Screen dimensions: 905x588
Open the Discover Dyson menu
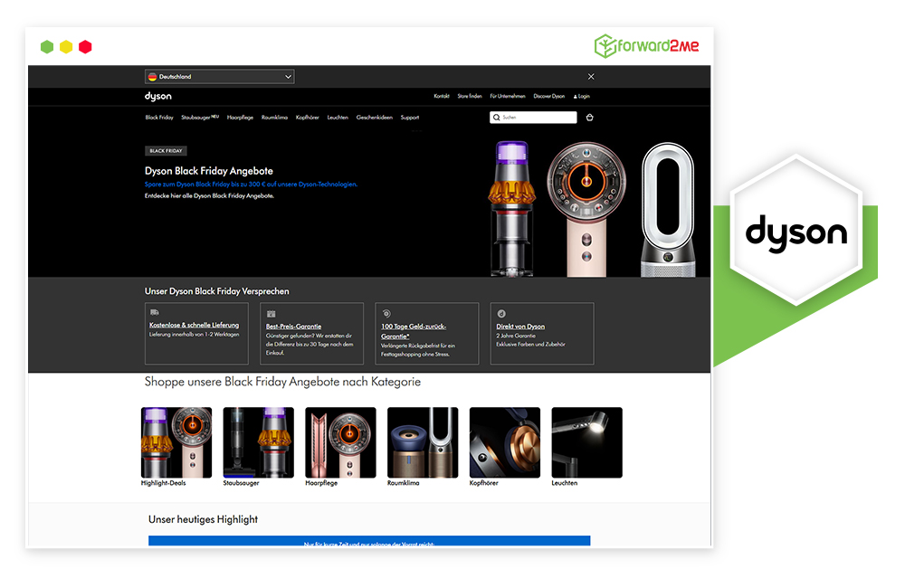click(548, 96)
